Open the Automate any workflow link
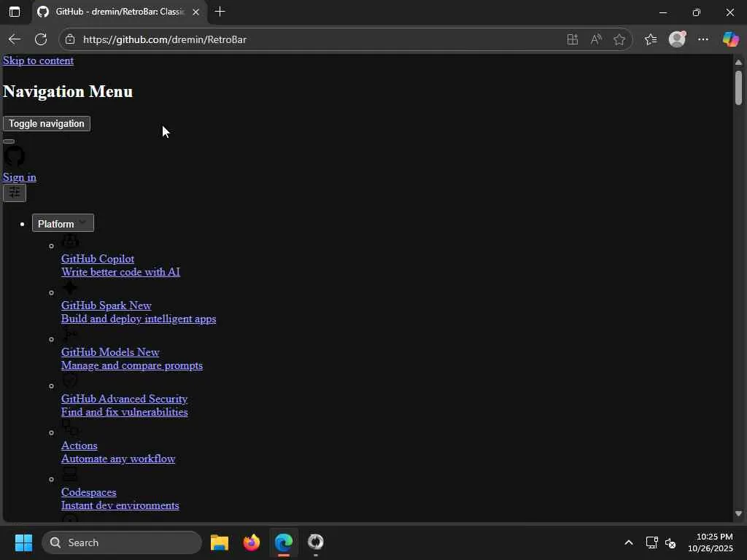This screenshot has height=560, width=747. click(x=118, y=459)
